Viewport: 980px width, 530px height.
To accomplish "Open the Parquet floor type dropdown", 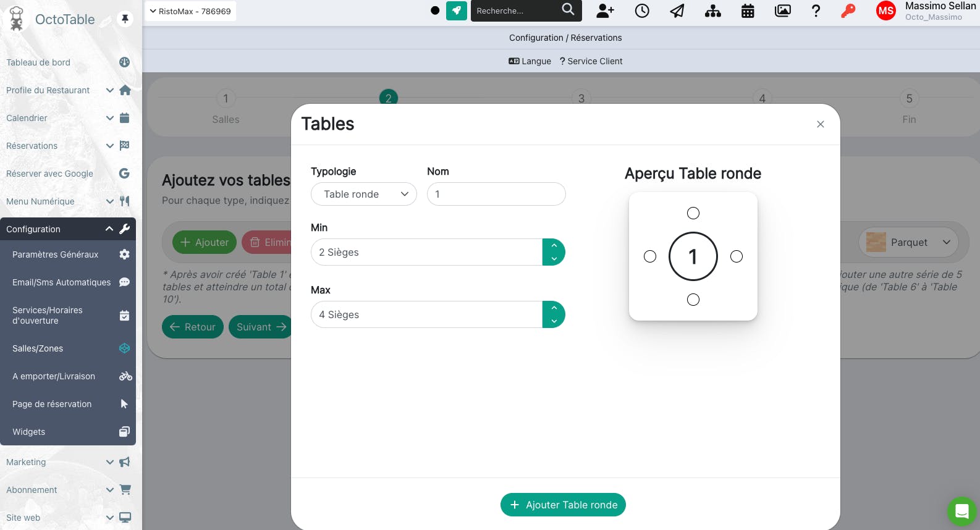I will click(909, 242).
